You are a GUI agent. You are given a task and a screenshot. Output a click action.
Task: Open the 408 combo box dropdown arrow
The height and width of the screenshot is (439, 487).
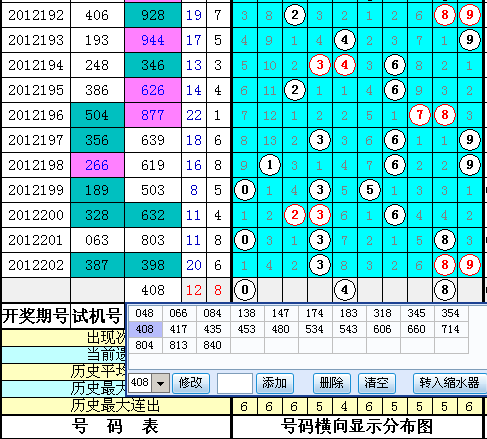160,383
